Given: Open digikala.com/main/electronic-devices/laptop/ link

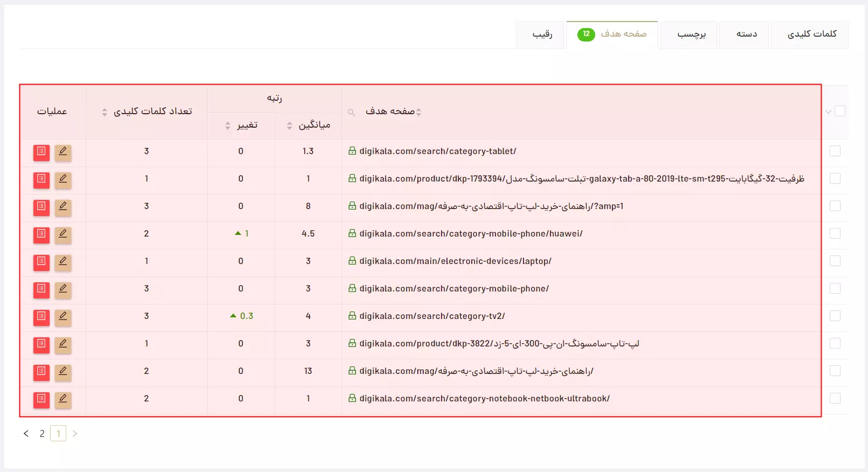Looking at the screenshot, I should pyautogui.click(x=456, y=261).
